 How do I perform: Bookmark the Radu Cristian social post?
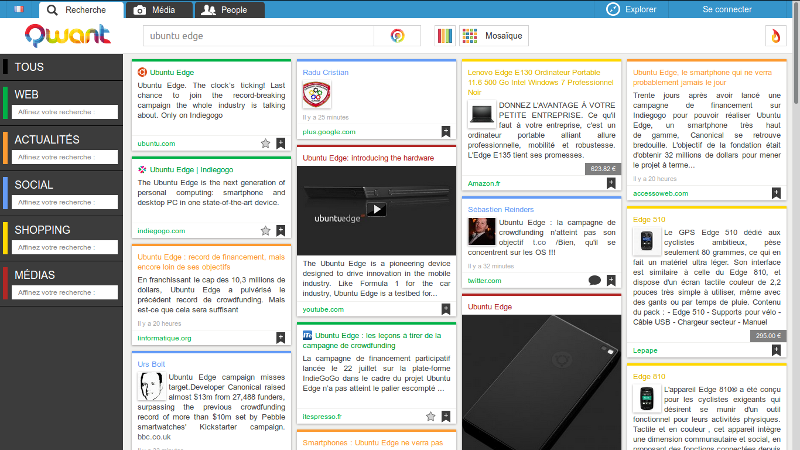click(x=446, y=132)
